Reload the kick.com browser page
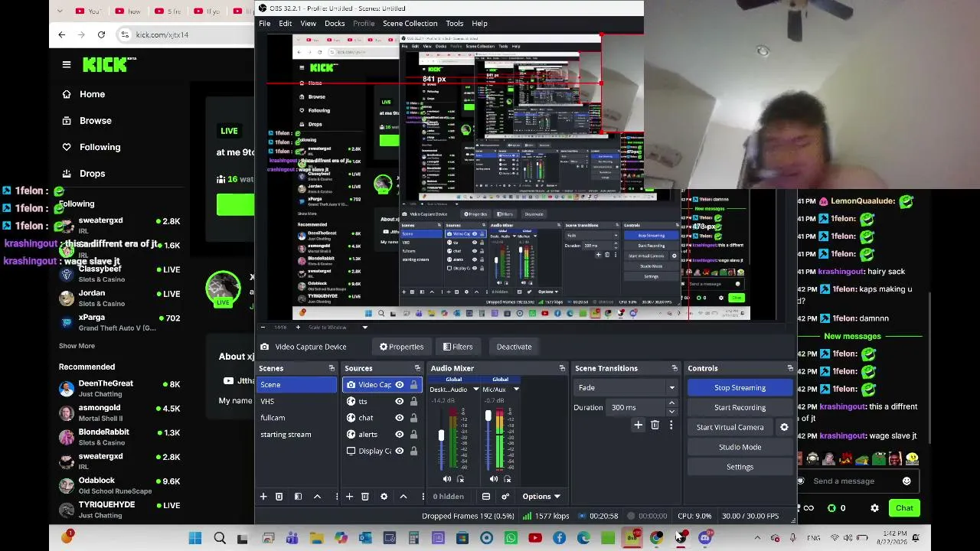 click(x=101, y=34)
